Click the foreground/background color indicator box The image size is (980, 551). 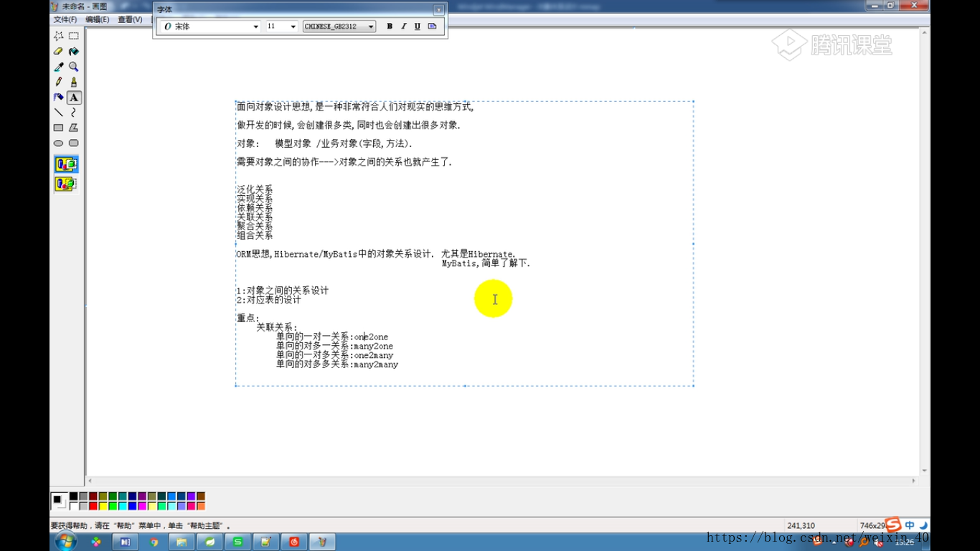(59, 500)
